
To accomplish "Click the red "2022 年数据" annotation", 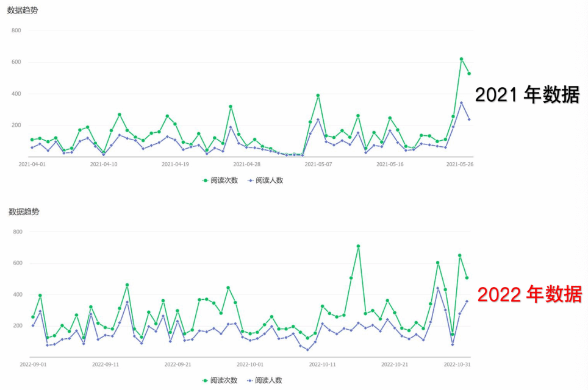I will pyautogui.click(x=529, y=295).
